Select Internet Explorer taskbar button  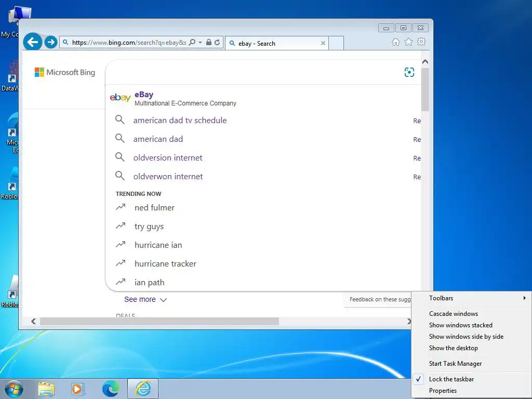click(x=143, y=389)
